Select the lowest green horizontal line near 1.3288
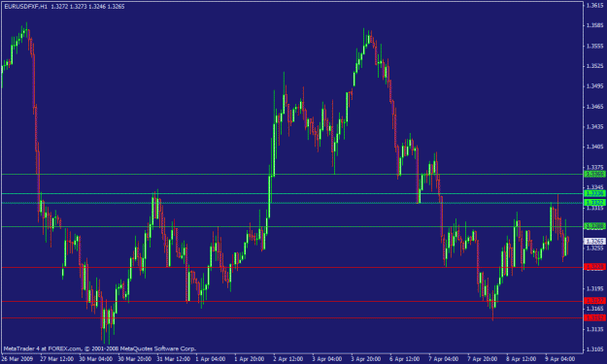 point(292,227)
